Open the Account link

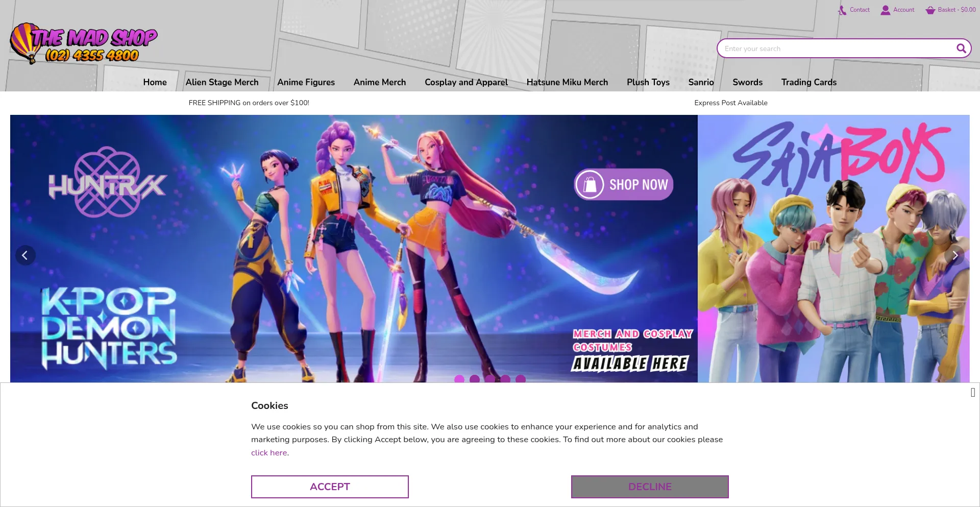(x=903, y=10)
